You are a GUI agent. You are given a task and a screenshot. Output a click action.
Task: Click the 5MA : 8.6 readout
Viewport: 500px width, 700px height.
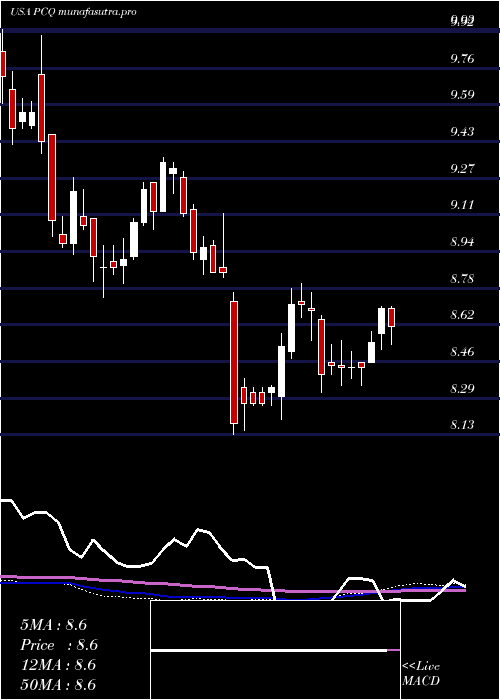(x=54, y=625)
